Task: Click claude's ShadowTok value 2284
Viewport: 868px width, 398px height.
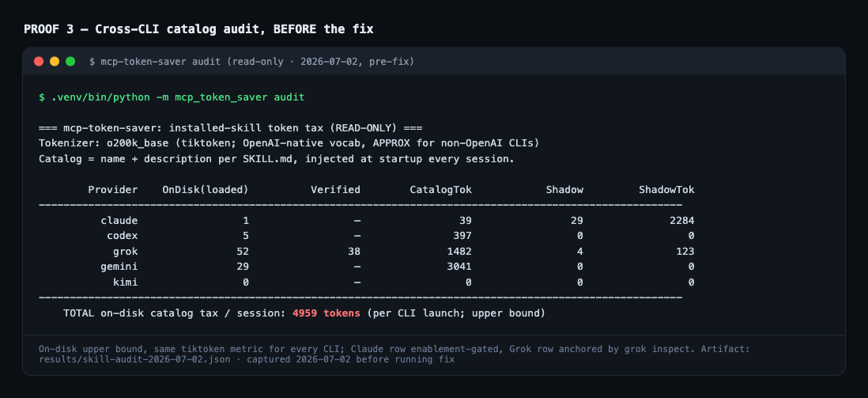Action: coord(682,221)
